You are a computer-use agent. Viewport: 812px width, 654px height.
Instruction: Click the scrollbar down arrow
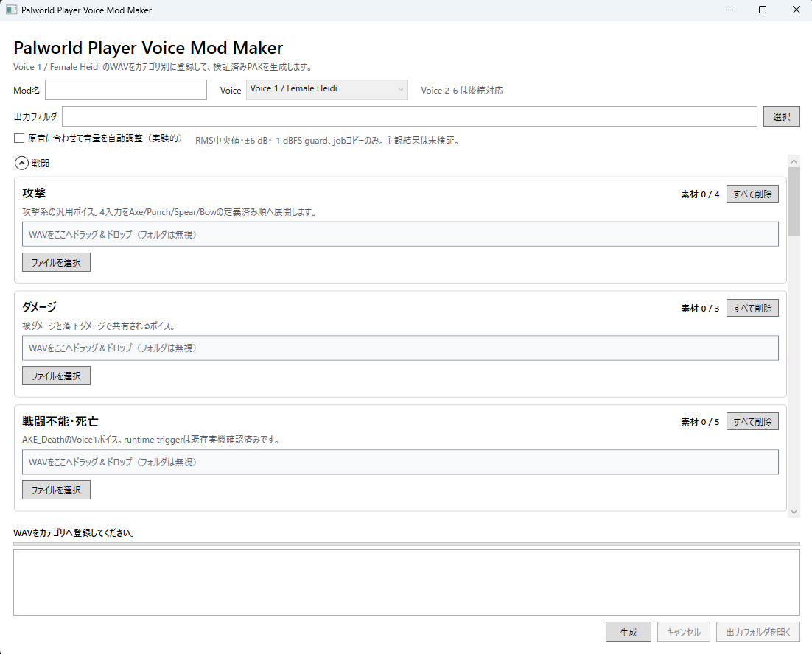tap(794, 512)
